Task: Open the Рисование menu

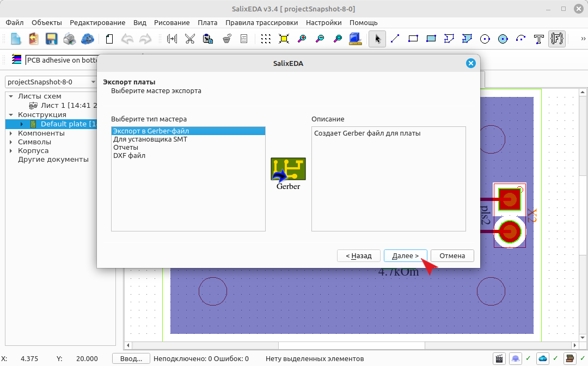Action: [x=171, y=22]
